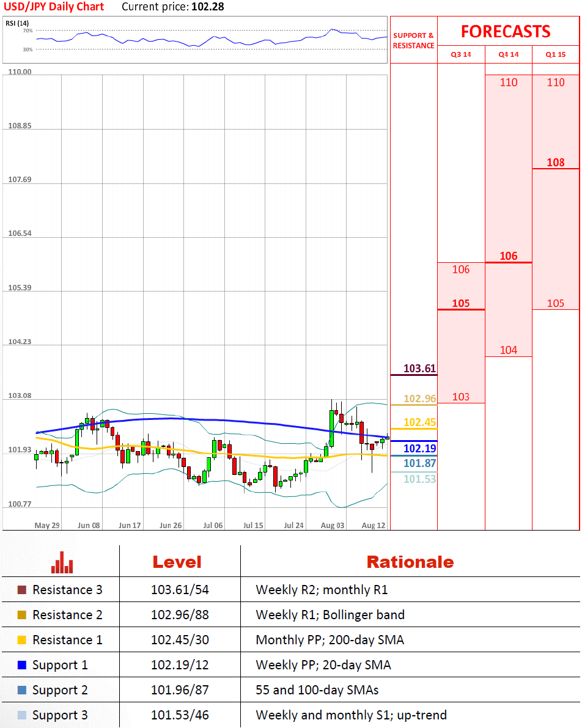Click the RSI (14) indicator label
Image resolution: width=582 pixels, height=728 pixels.
click(17, 23)
